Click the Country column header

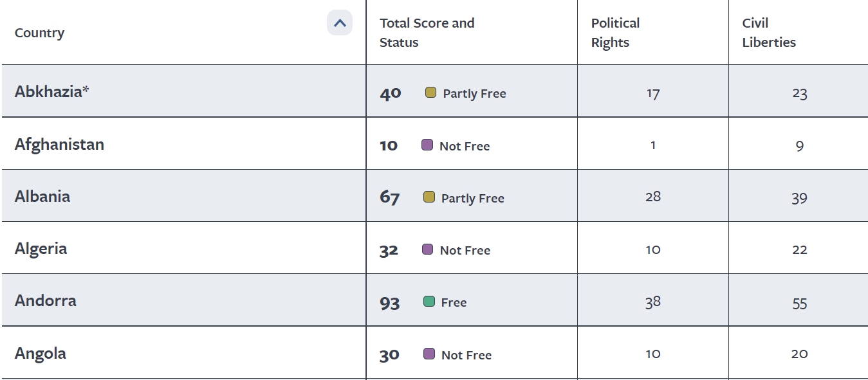[x=39, y=33]
